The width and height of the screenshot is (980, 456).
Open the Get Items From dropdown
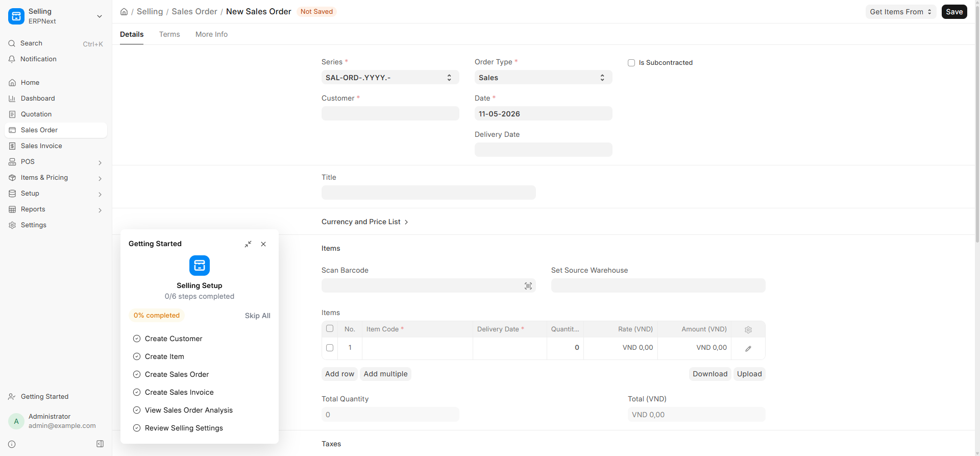(901, 12)
